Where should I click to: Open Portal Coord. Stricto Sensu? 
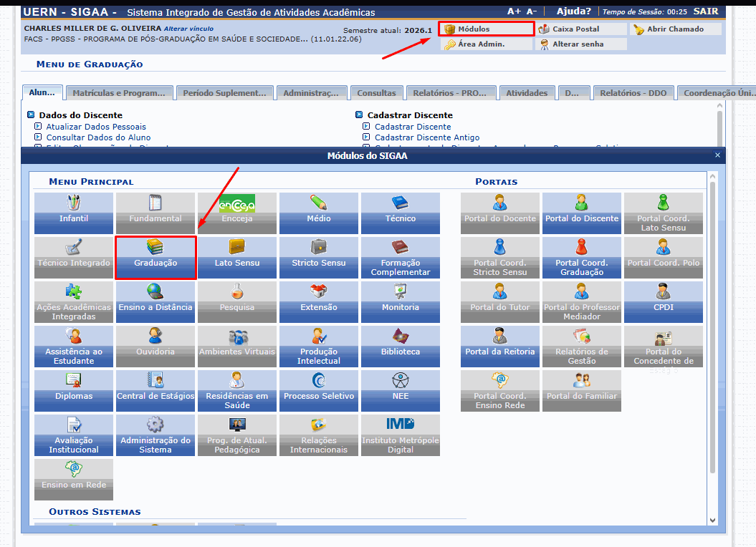pyautogui.click(x=500, y=257)
